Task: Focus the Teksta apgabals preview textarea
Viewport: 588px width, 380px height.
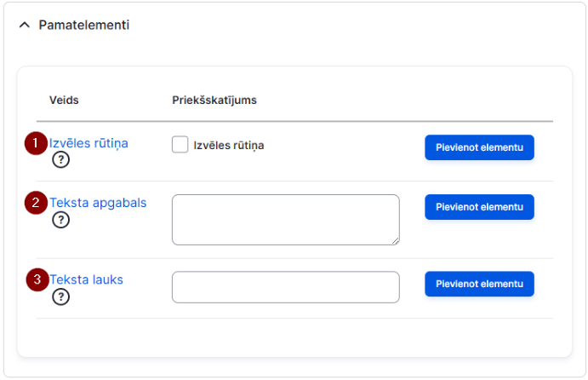Action: point(286,220)
